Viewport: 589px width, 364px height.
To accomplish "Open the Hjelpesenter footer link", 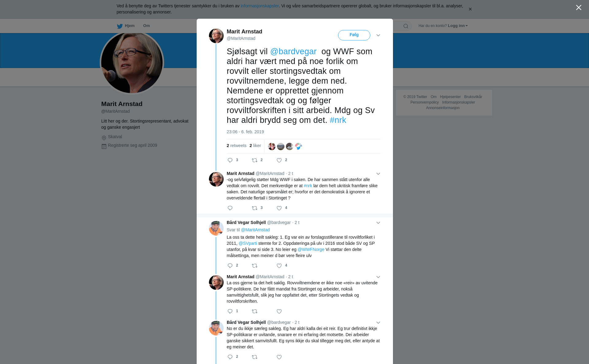I will (450, 97).
